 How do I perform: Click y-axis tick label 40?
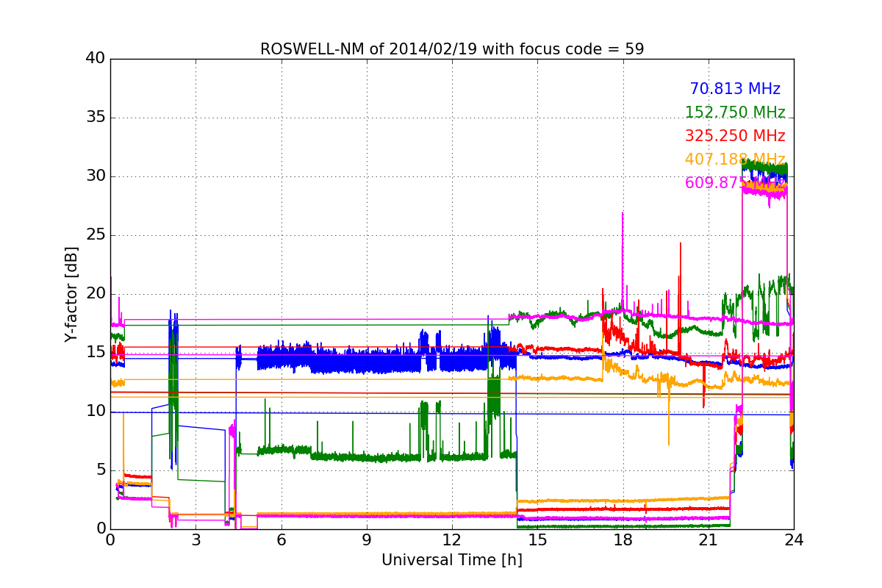(x=96, y=59)
